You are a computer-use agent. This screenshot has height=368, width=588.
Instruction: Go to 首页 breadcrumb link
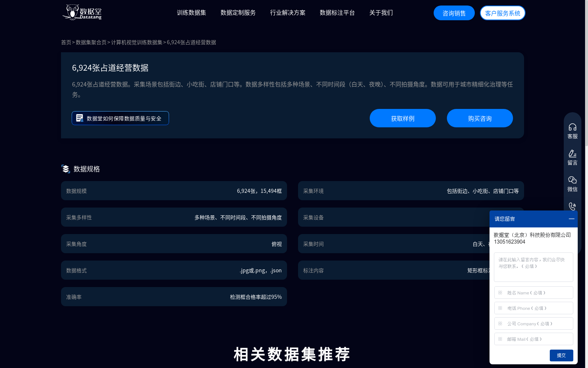click(x=66, y=42)
